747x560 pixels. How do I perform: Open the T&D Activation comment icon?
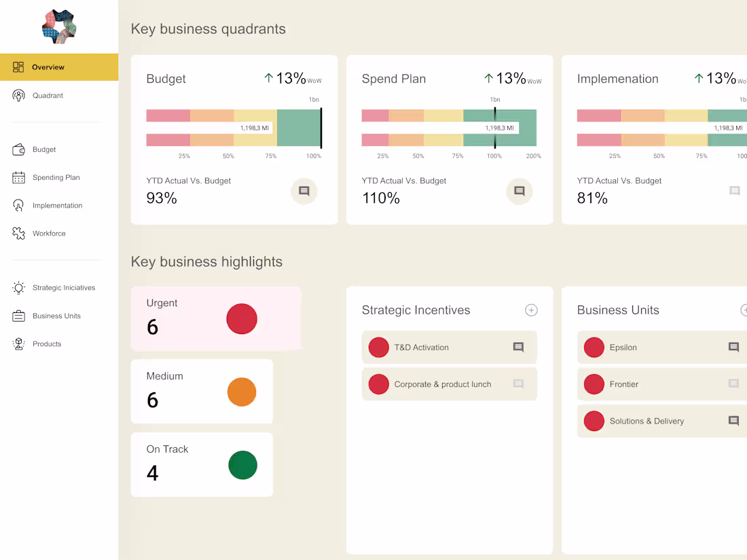pos(518,348)
